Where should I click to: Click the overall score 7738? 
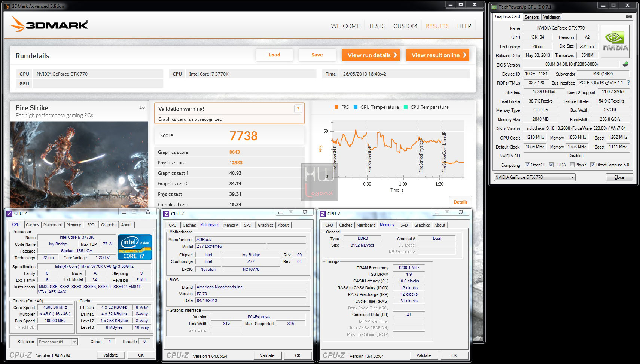coord(244,135)
